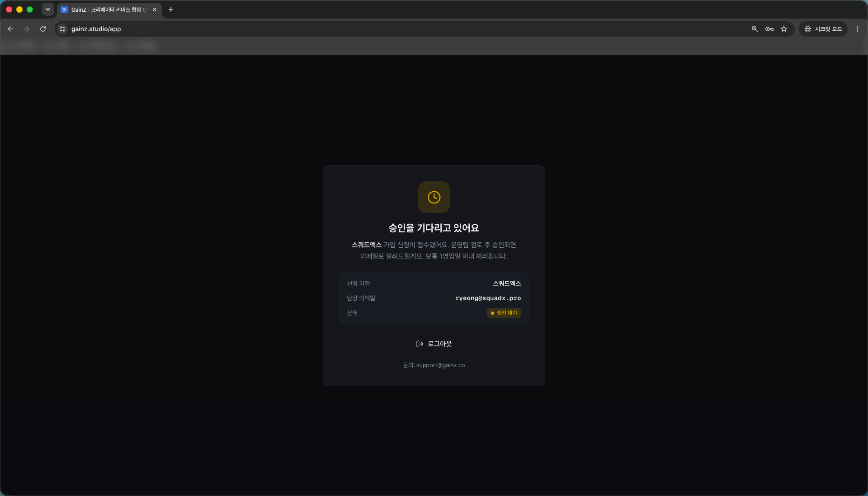The height and width of the screenshot is (496, 868).
Task: Close the GainZ tab
Action: coord(155,9)
